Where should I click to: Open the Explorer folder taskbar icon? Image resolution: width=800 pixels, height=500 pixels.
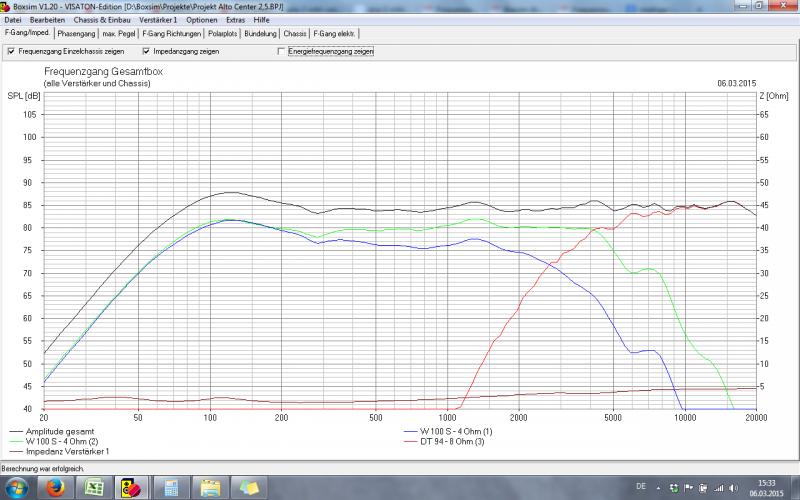209,487
